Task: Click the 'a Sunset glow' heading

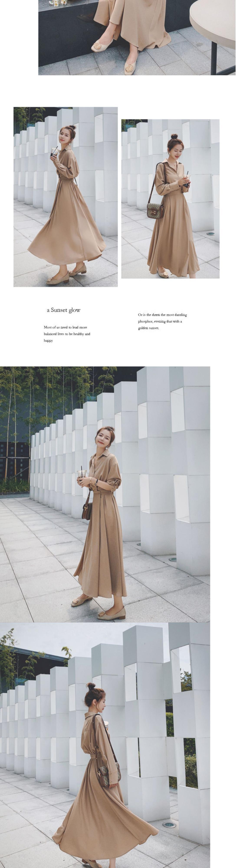Action: [x=63, y=310]
